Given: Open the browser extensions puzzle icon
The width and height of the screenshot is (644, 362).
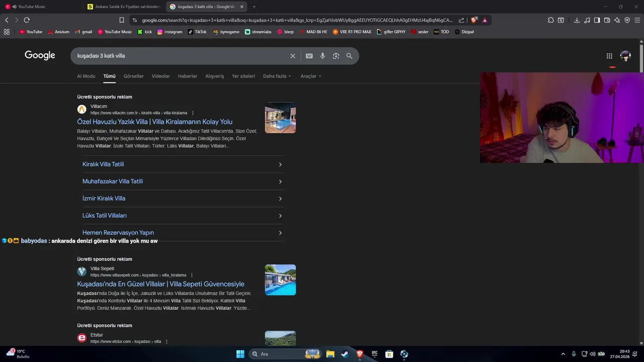Looking at the screenshot, I should (551, 20).
